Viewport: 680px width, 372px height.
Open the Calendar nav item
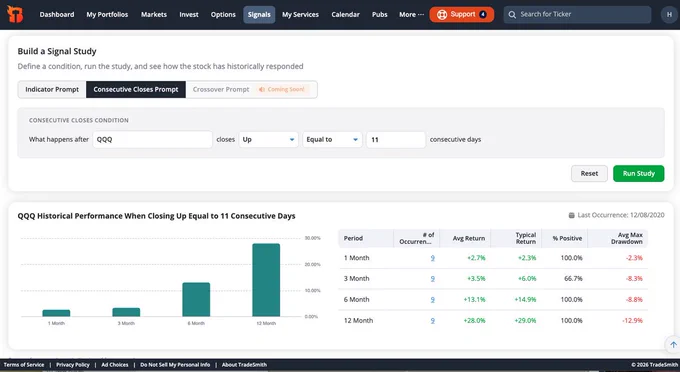345,14
